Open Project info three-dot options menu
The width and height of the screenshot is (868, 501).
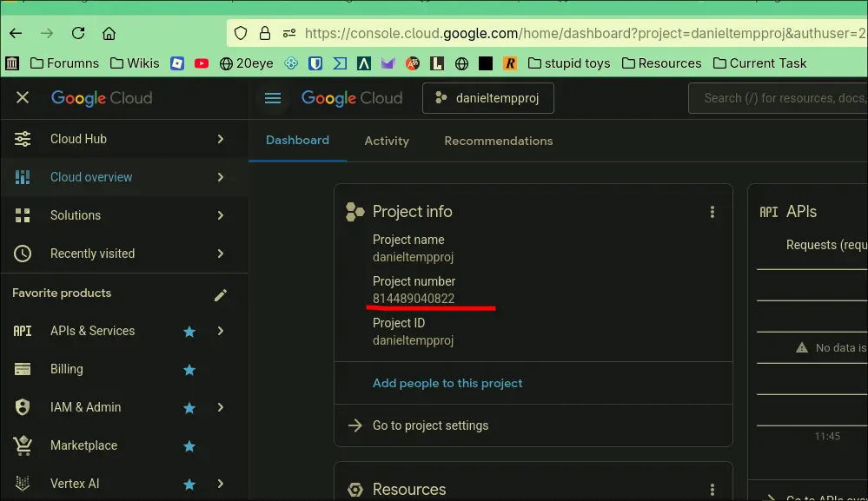712,212
